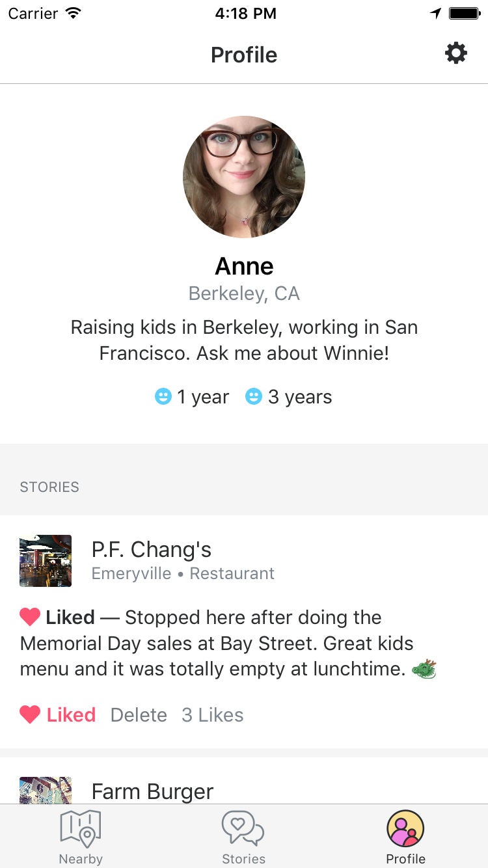Click the blue smiley next to 1 year
Screen dimensions: 488x868
tap(163, 396)
